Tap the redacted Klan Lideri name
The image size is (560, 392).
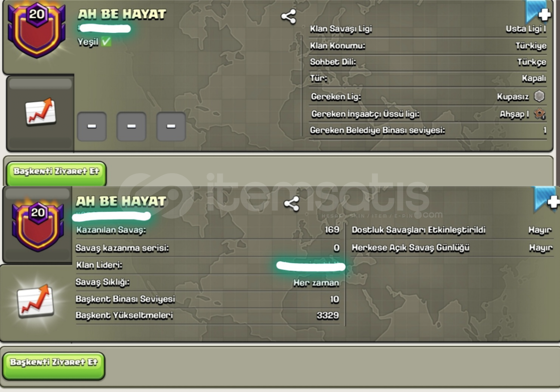point(311,266)
